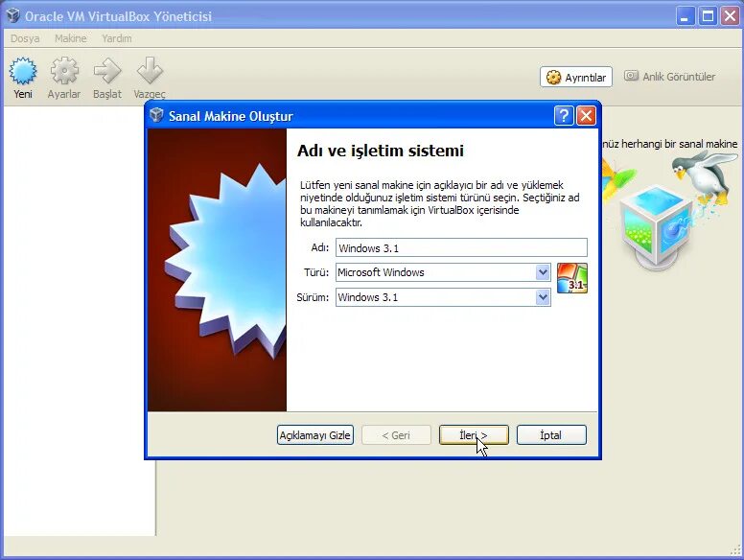The height and width of the screenshot is (560, 744).
Task: Click the Windows 3.1 OS type icon
Action: tap(571, 278)
